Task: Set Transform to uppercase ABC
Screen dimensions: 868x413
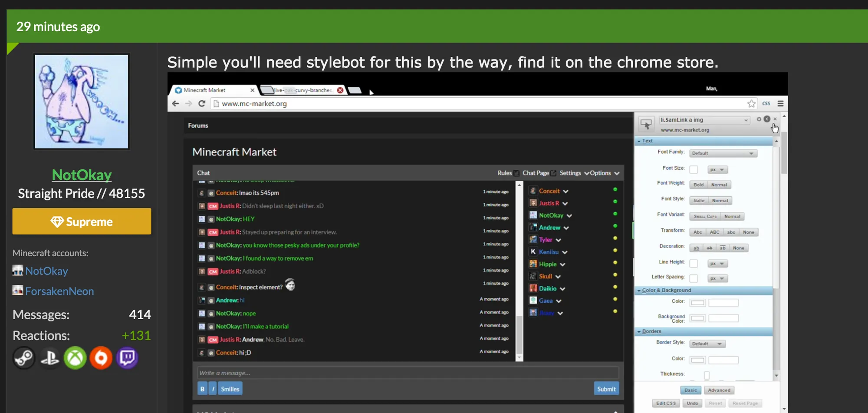Action: click(714, 232)
